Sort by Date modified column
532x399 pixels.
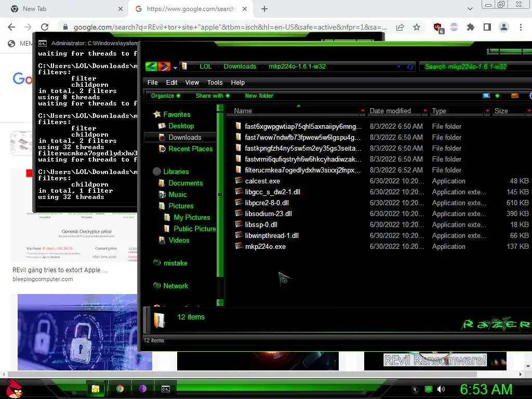tap(390, 111)
